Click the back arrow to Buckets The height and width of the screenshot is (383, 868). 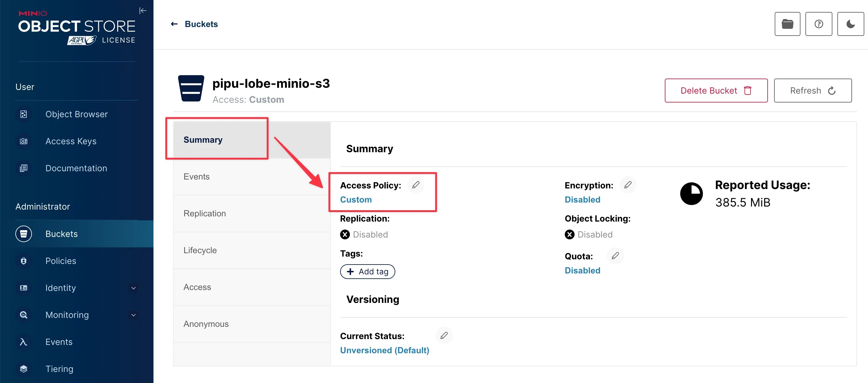(174, 24)
